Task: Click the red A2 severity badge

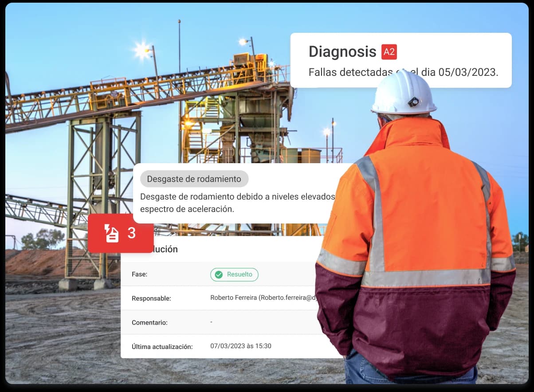Action: pos(389,52)
